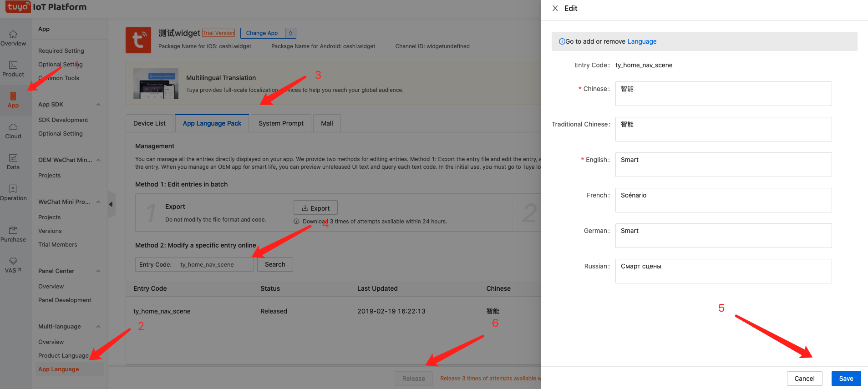Click Cancel in the Edit panel
868x389 pixels.
pyautogui.click(x=804, y=379)
